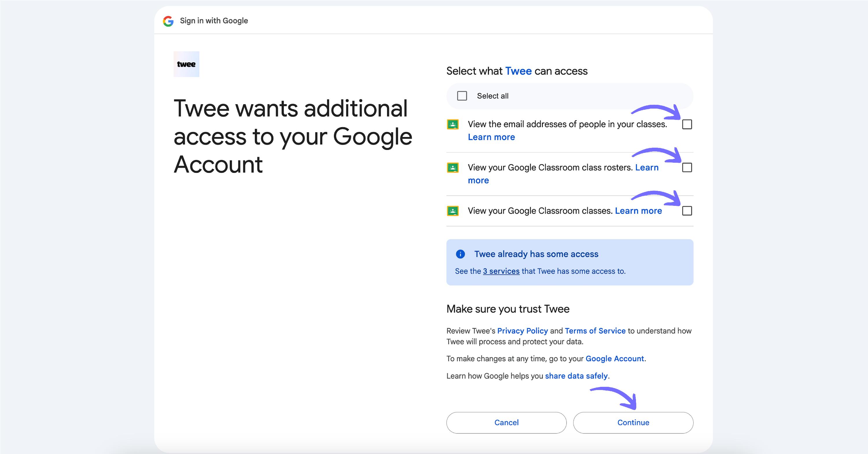Click the Sign in with Google text

tap(214, 21)
